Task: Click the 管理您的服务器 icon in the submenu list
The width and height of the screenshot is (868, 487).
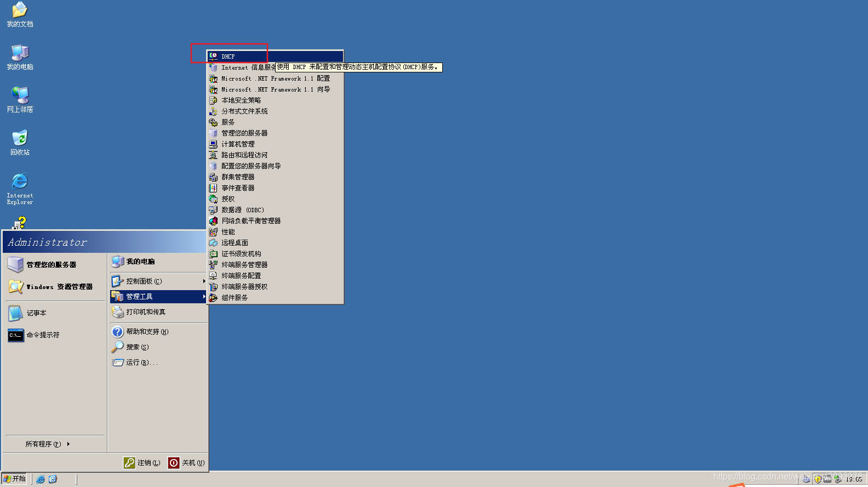Action: (x=213, y=133)
